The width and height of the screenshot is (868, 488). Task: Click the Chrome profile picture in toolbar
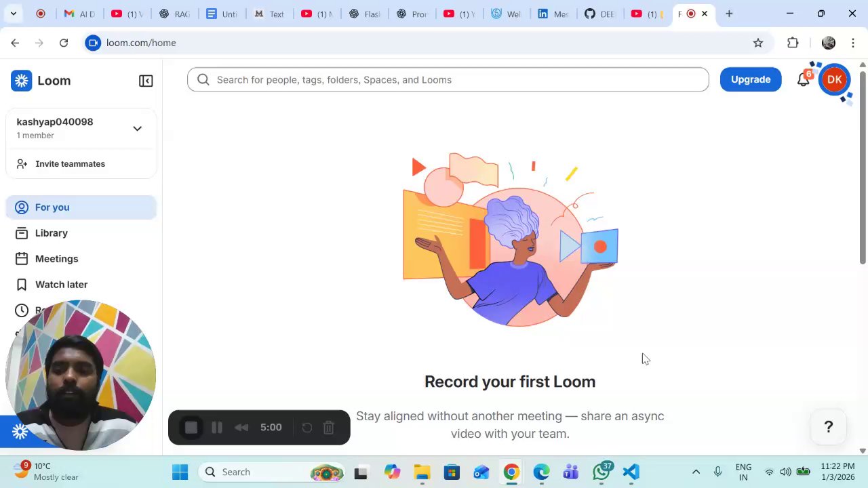(x=829, y=43)
